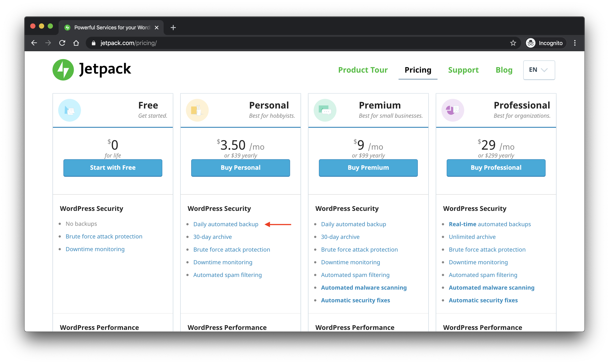Open Premium plan Downtime monitoring link
Screen dimensions: 609x364
tap(350, 262)
